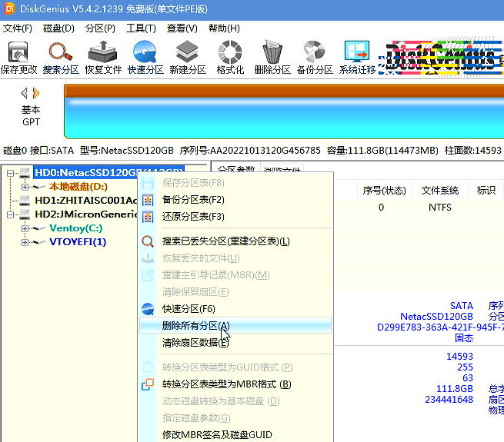Click the convert to MBR format icon
This screenshot has width=504, height=442.
pos(148,384)
